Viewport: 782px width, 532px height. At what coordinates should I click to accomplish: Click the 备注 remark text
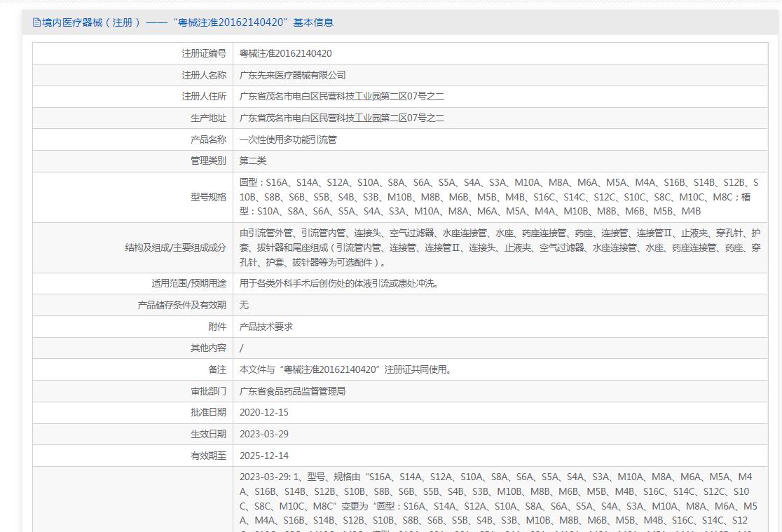coord(345,369)
